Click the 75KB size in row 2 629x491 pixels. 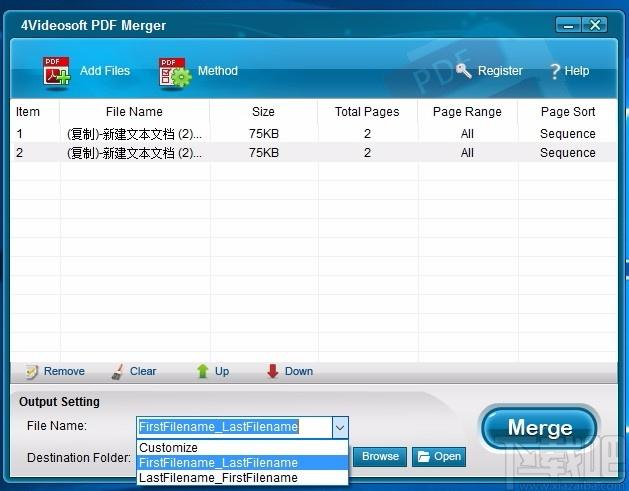[x=264, y=153]
